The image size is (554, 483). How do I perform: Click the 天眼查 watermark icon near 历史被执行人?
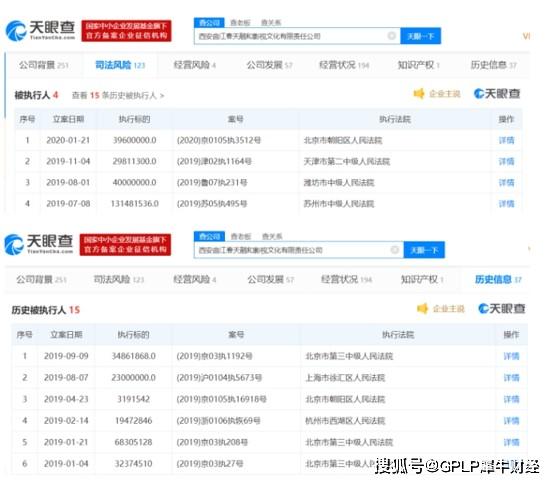pos(501,308)
